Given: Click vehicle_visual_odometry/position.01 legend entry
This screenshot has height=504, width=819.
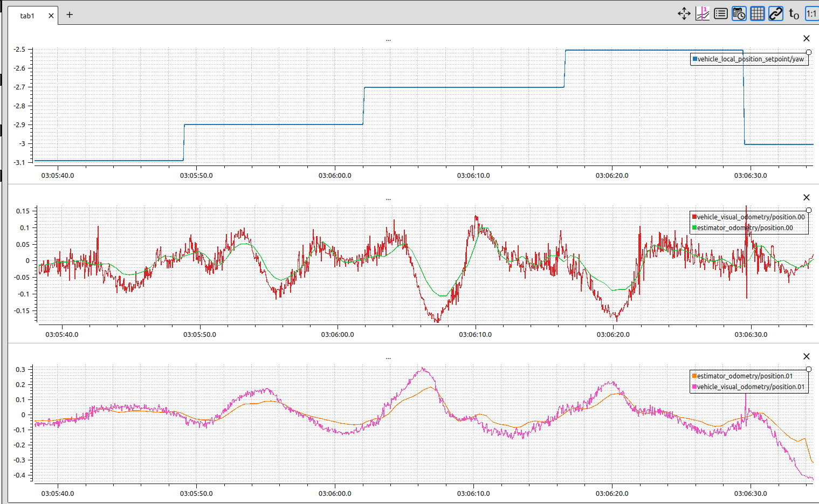Looking at the screenshot, I should [751, 387].
